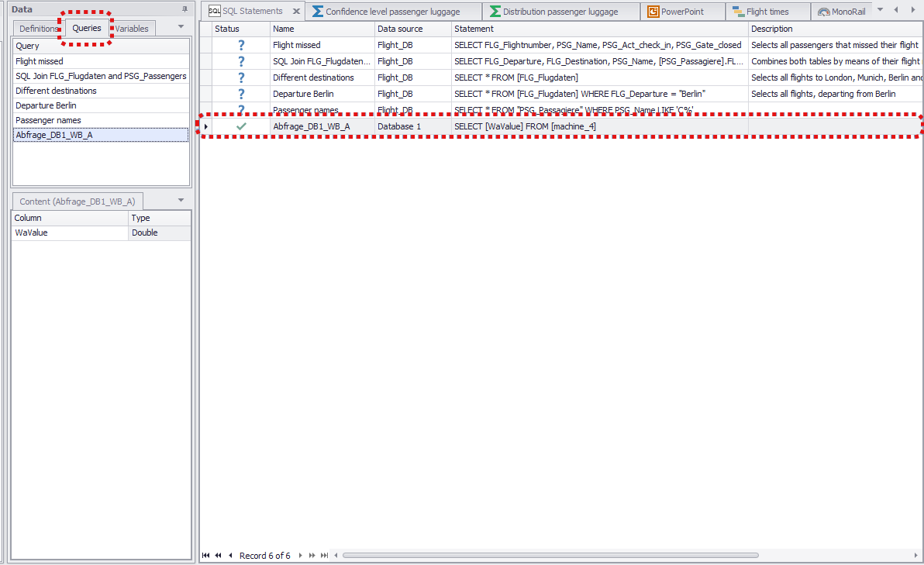Pin the Data panel with pushpin icon

184,9
